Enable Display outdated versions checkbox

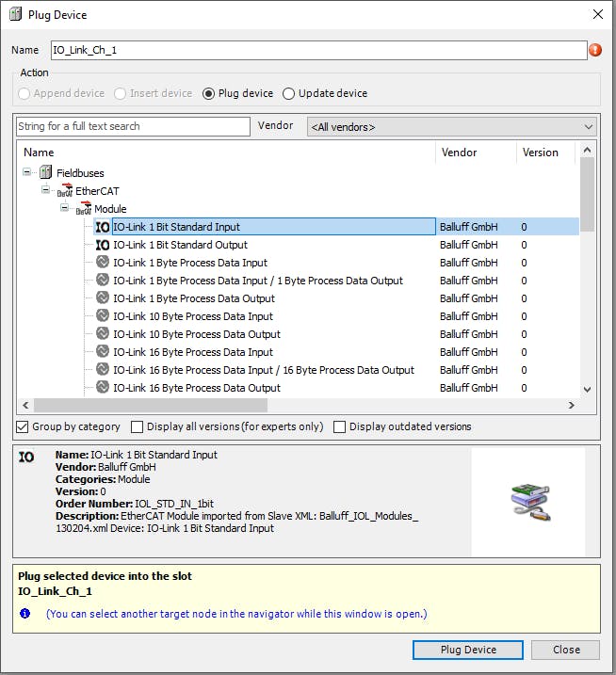coord(339,426)
